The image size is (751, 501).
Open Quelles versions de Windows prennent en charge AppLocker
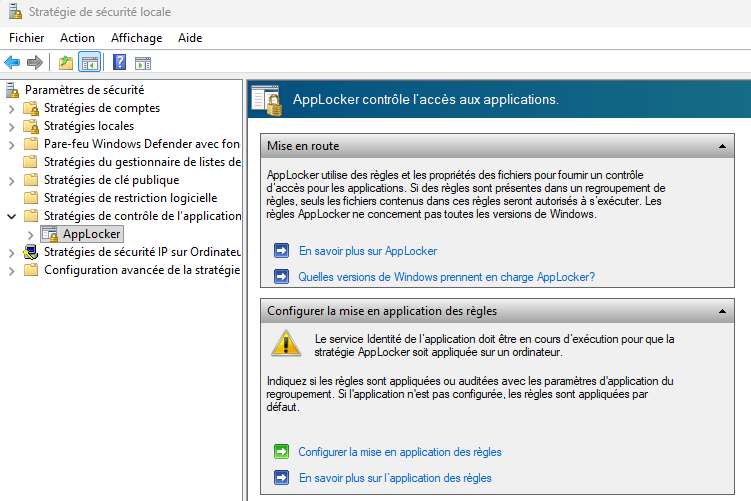(x=446, y=277)
